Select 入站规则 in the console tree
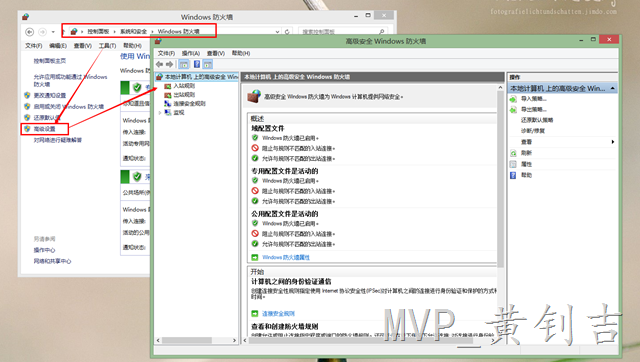This screenshot has width=640, height=362. [x=184, y=86]
